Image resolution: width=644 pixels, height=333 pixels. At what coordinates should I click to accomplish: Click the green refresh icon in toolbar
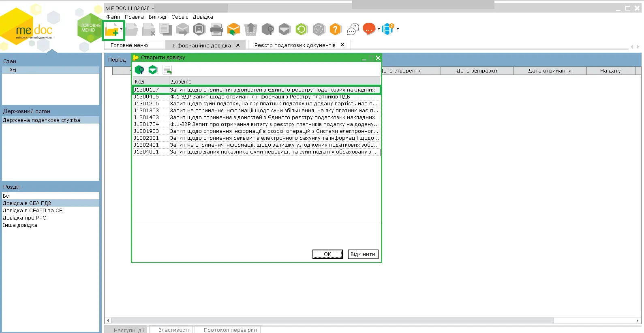coord(302,29)
